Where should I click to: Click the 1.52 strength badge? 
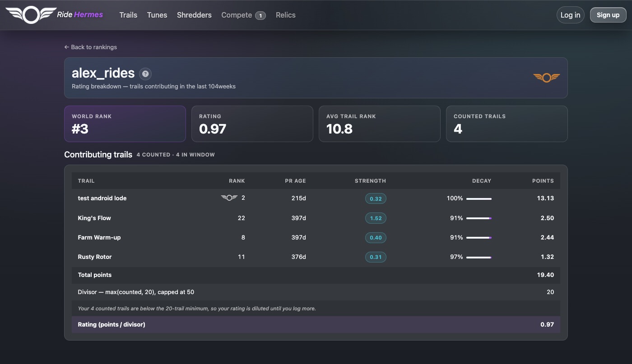click(376, 218)
